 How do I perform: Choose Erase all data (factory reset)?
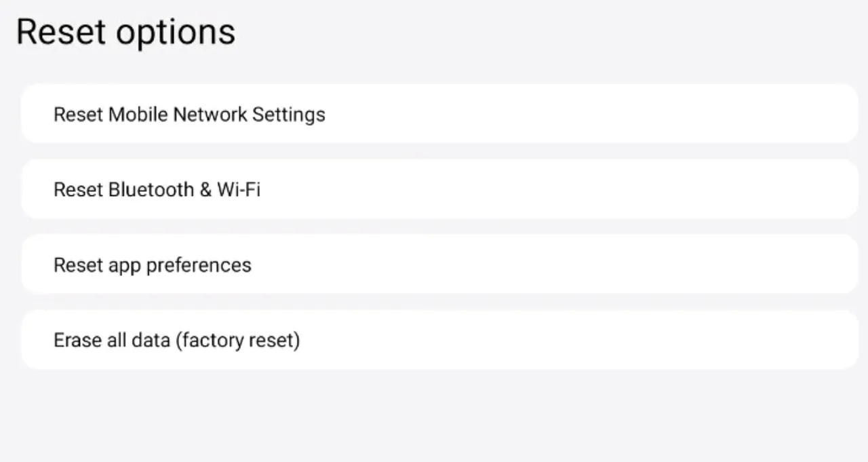[439, 340]
